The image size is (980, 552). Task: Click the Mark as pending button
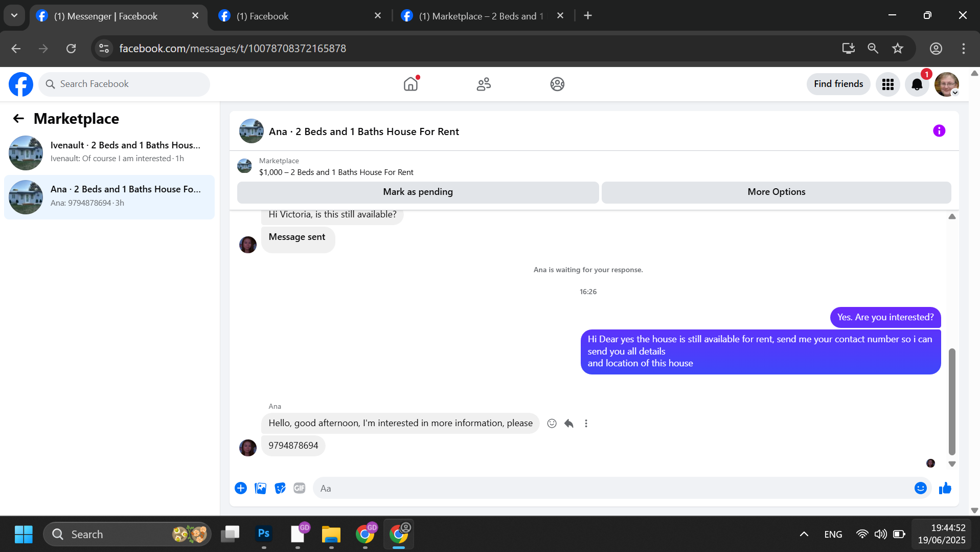pyautogui.click(x=418, y=192)
